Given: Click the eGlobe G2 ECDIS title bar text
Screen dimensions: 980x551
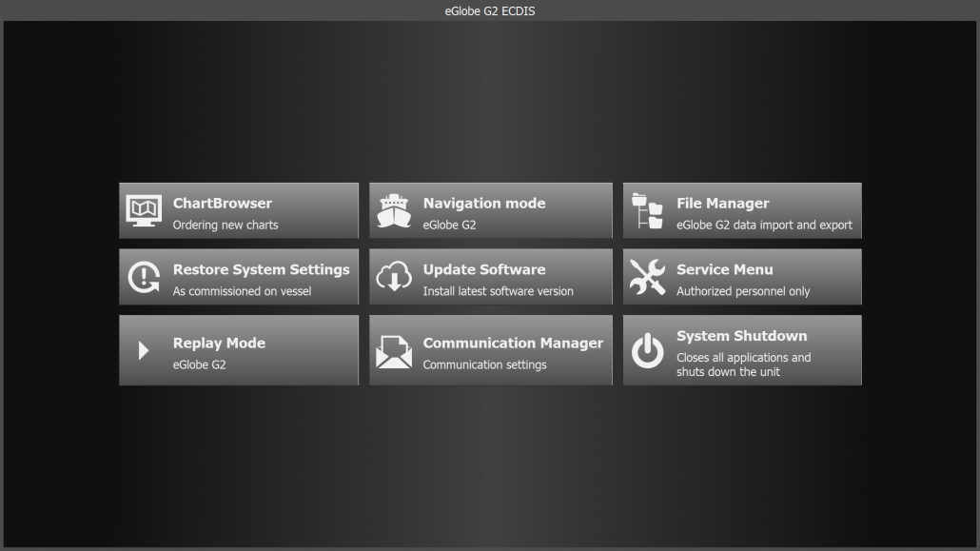Looking at the screenshot, I should pyautogui.click(x=490, y=10).
